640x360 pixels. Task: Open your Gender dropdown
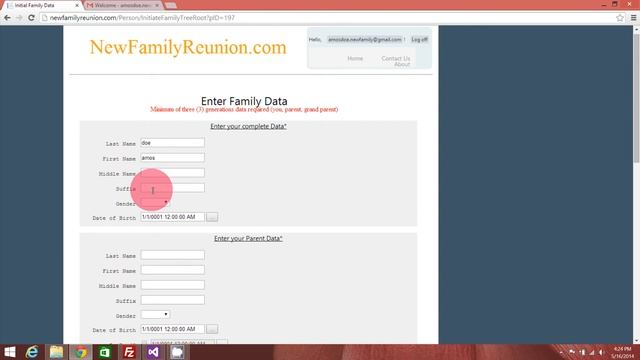[x=155, y=203]
